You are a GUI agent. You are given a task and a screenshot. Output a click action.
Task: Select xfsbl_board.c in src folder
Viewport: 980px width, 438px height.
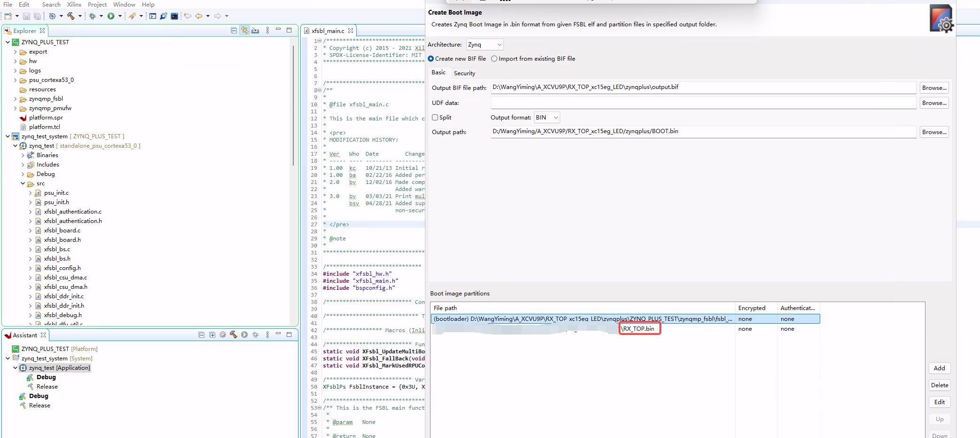point(62,231)
